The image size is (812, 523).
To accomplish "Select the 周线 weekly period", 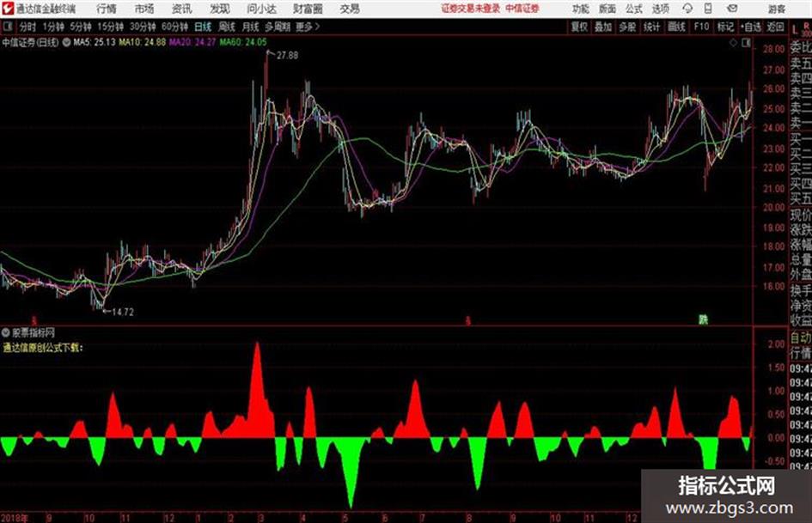I will click(227, 27).
